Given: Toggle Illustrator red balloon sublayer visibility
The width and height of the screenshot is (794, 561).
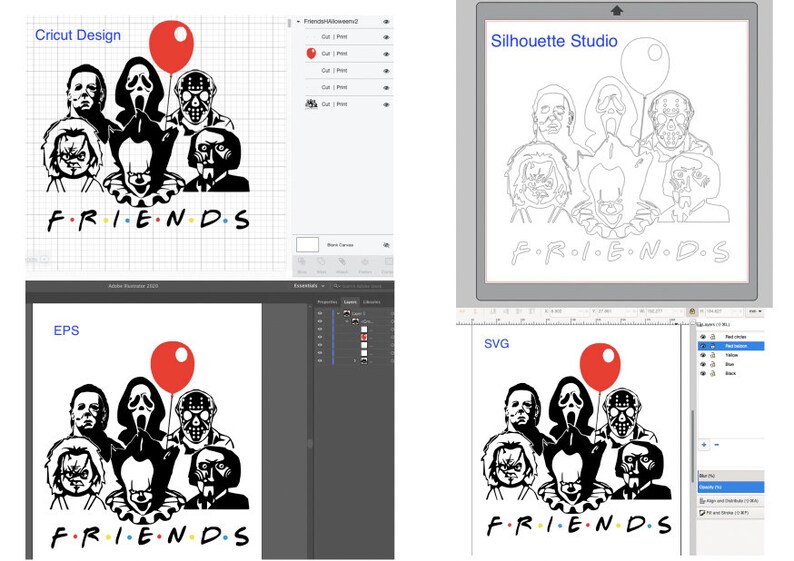Looking at the screenshot, I should [x=320, y=337].
